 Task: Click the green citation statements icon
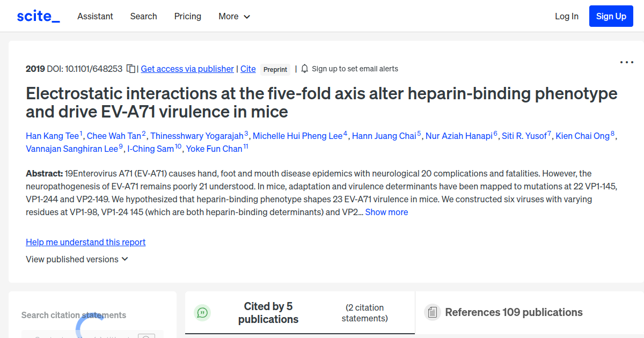(202, 313)
